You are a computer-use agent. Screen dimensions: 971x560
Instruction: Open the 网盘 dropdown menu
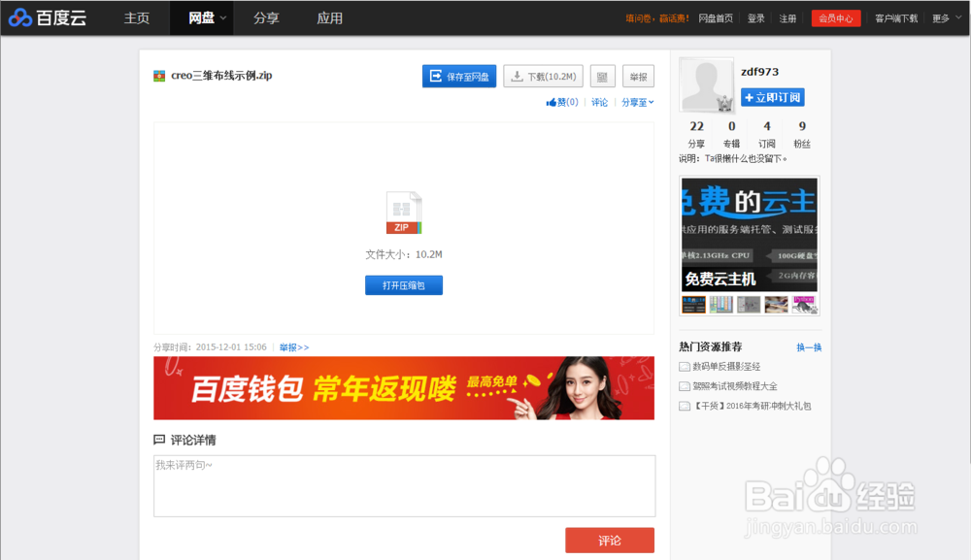click(202, 17)
